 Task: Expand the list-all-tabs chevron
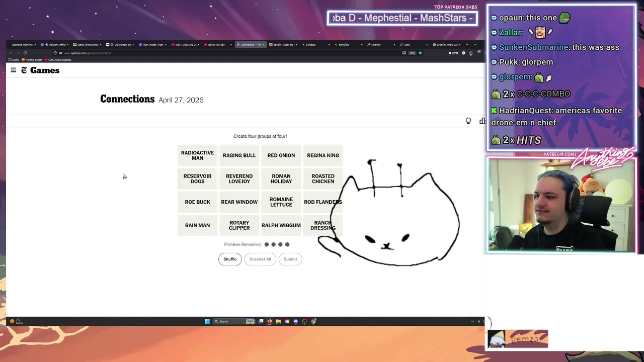(475, 44)
